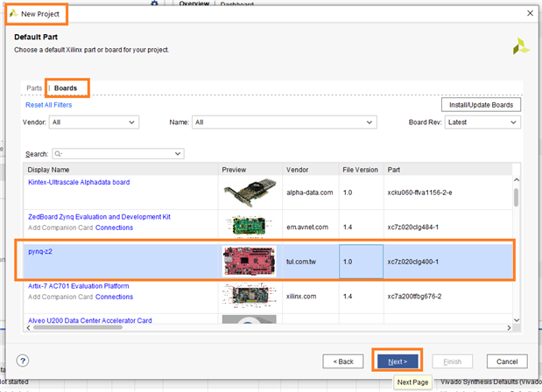Click Artix-7 AC701 preview thumbnail
Screen dimensions: 542x392
pyautogui.click(x=249, y=296)
